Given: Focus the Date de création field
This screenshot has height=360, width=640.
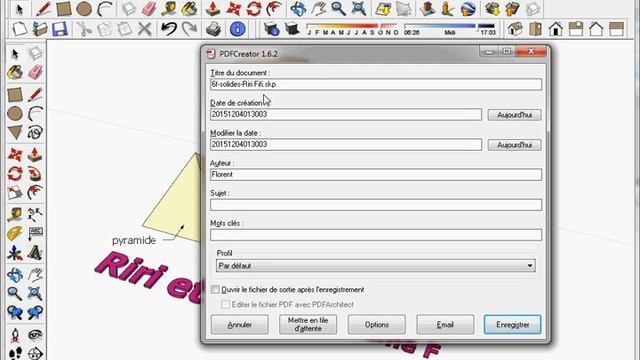Looking at the screenshot, I should [x=346, y=115].
